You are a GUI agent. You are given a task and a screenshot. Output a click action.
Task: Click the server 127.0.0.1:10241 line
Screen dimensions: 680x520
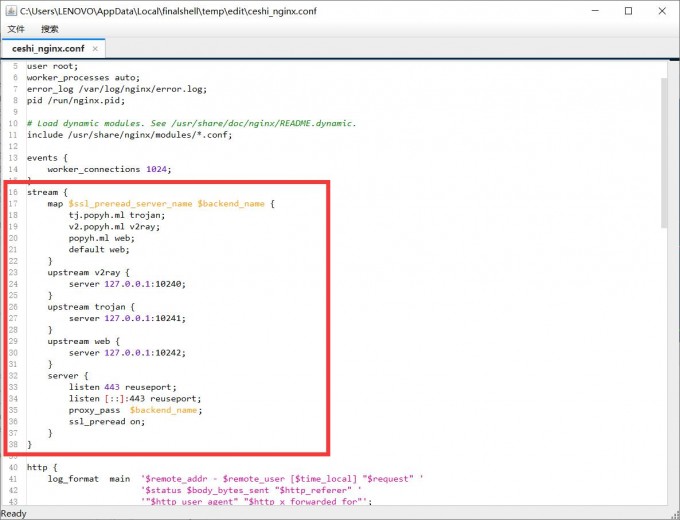127,318
